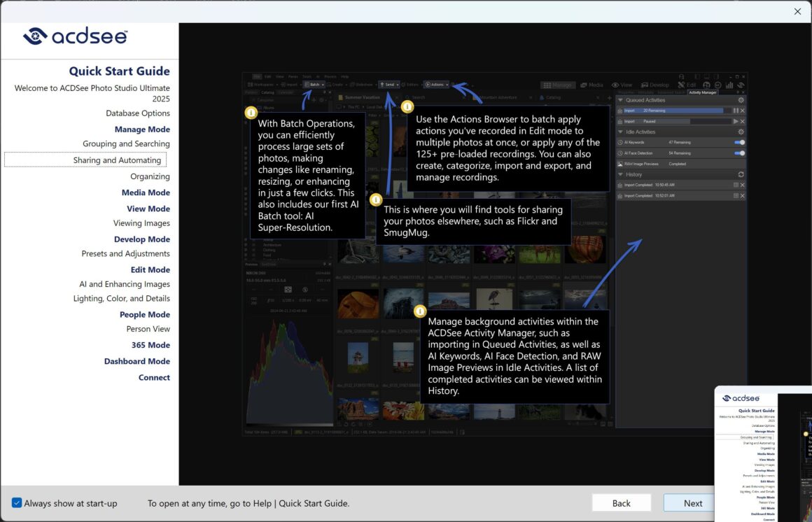Jump to the Edit Mode section

point(150,269)
